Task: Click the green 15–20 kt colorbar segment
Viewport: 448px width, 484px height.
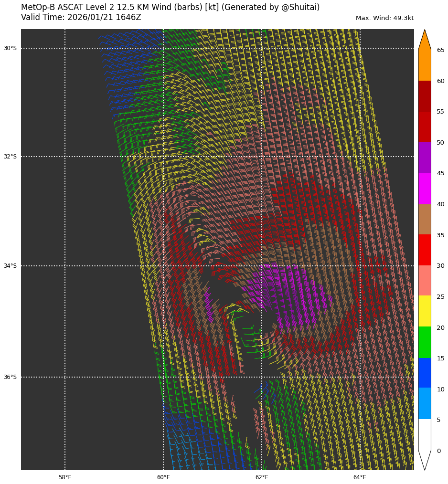Action: click(x=424, y=342)
